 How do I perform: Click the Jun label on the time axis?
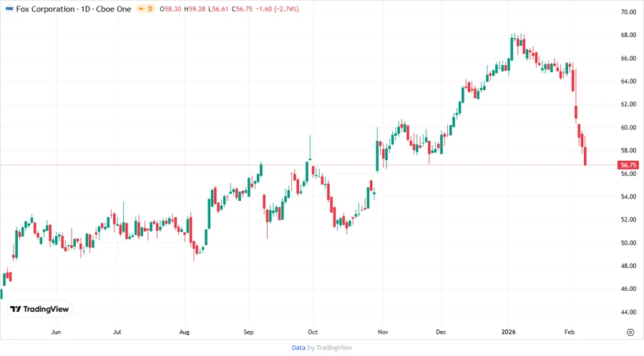click(x=56, y=332)
